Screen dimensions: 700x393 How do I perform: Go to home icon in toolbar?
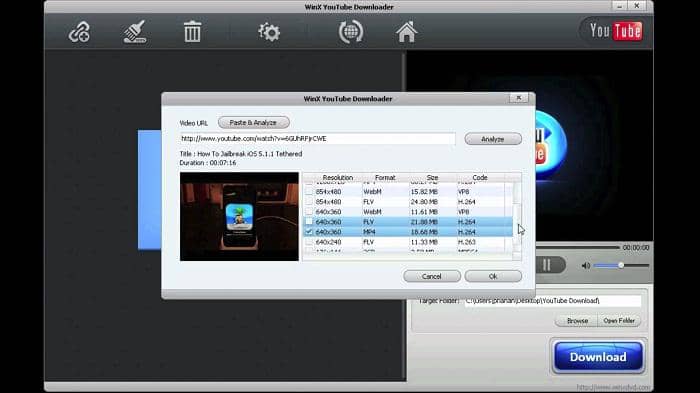pos(406,32)
